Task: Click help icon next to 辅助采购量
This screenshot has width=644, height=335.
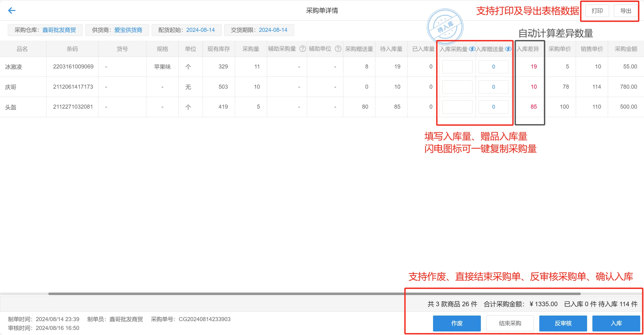Action: coord(303,49)
